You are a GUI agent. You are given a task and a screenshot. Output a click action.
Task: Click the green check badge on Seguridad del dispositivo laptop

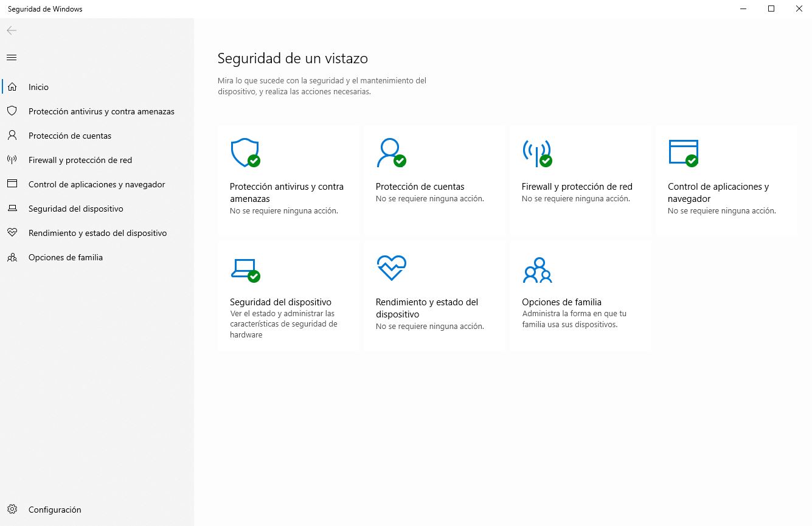(x=254, y=276)
